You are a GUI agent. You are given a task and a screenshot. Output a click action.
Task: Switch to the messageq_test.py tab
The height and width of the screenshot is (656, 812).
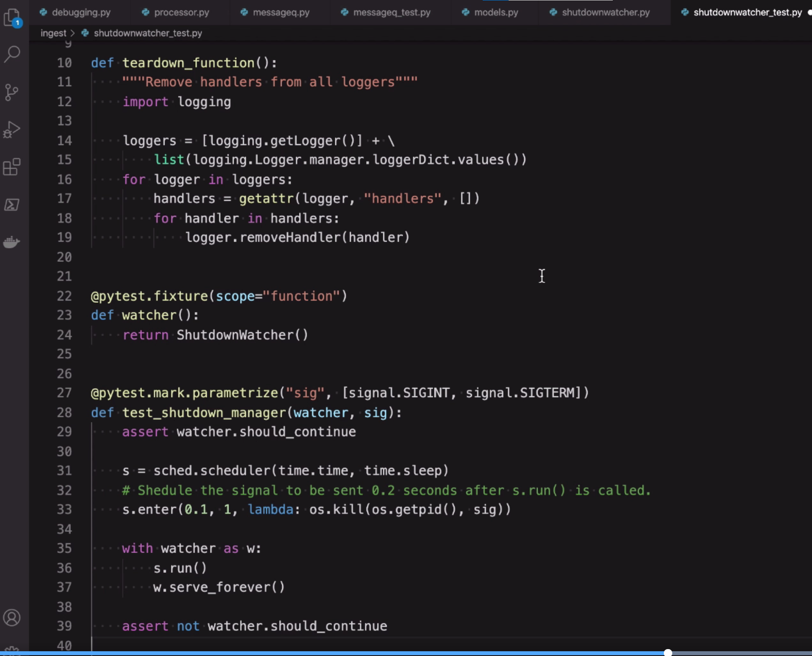[392, 12]
